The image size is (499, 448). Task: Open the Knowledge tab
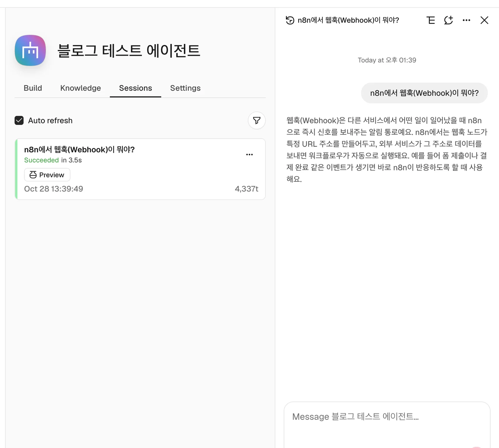click(80, 88)
